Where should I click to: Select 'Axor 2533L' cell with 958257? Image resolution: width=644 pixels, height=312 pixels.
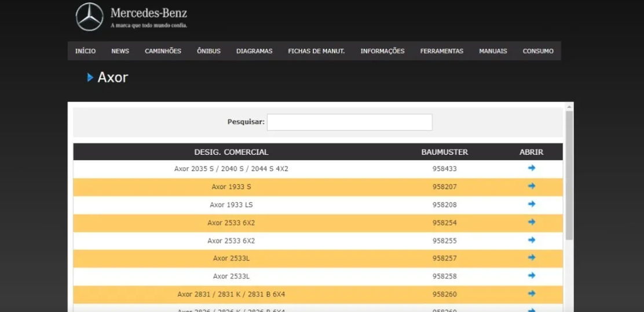tap(231, 258)
